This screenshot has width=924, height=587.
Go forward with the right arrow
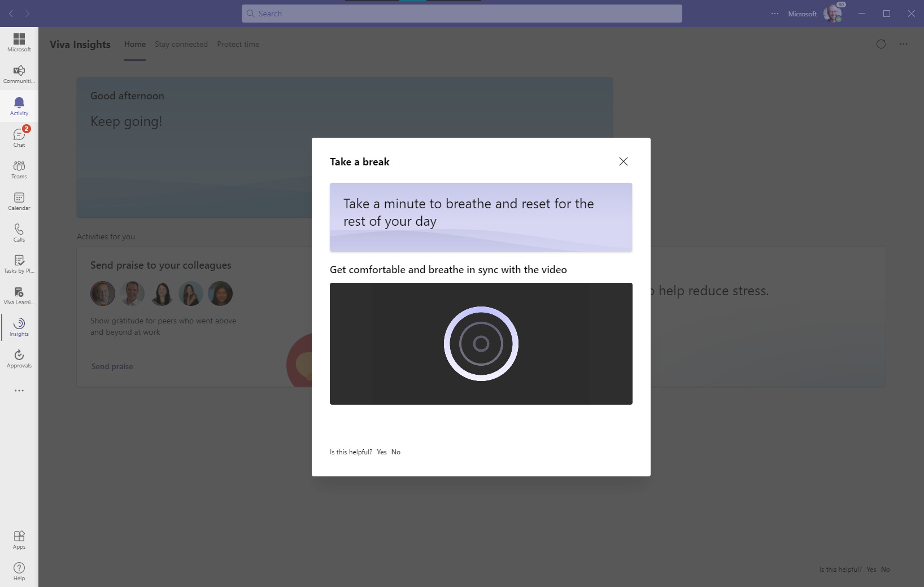point(27,14)
